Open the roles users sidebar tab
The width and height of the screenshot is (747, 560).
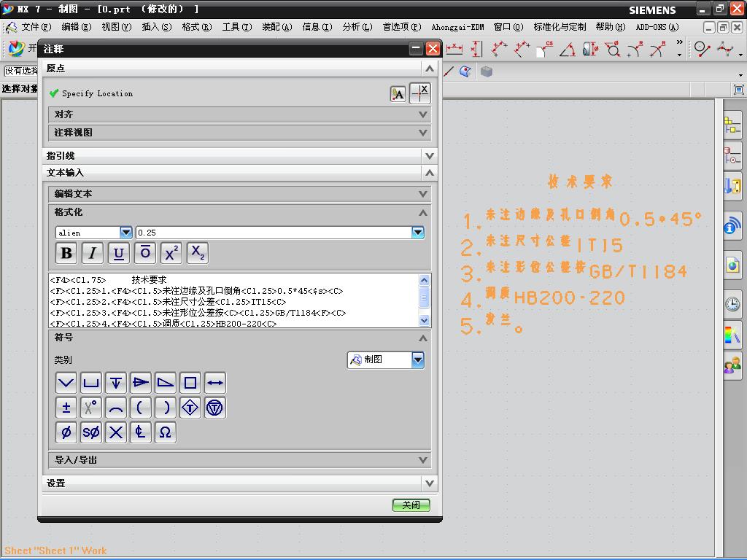[x=732, y=366]
